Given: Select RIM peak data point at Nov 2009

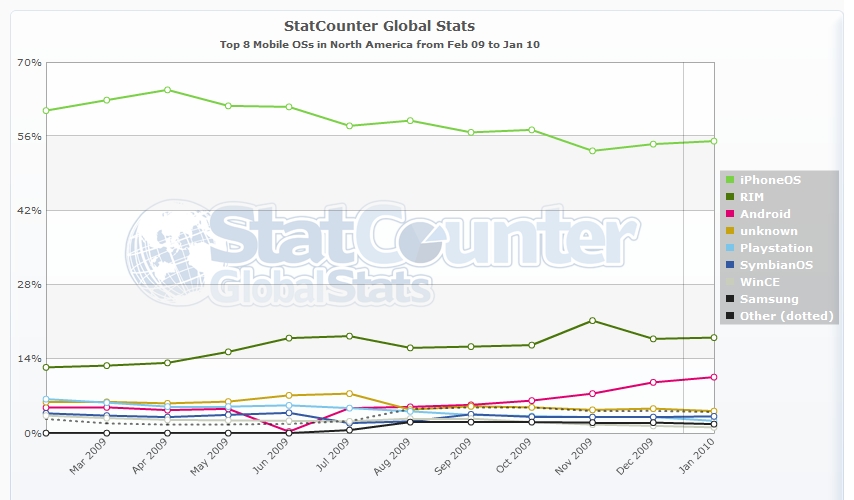Looking at the screenshot, I should coord(593,321).
